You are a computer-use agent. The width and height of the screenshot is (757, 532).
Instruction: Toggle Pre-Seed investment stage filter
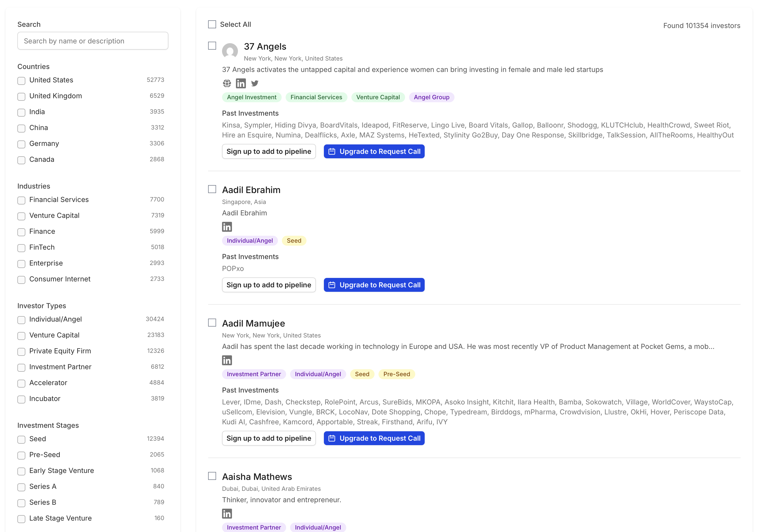point(21,455)
